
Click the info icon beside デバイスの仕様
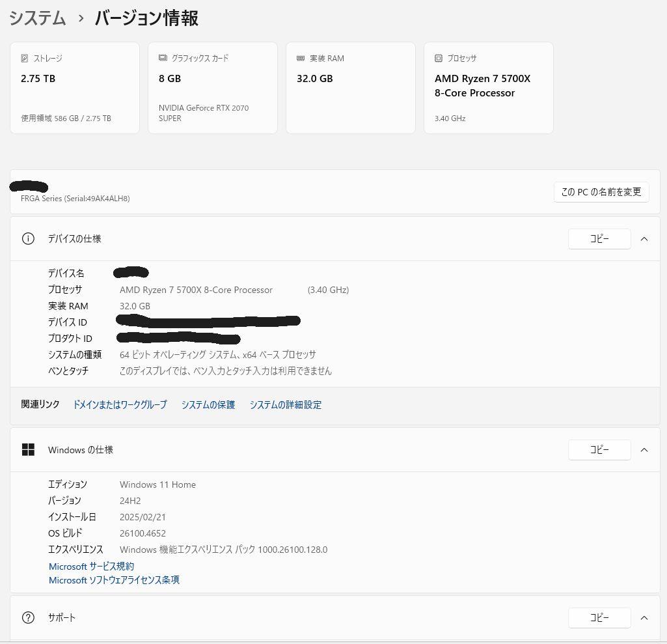[x=28, y=238]
